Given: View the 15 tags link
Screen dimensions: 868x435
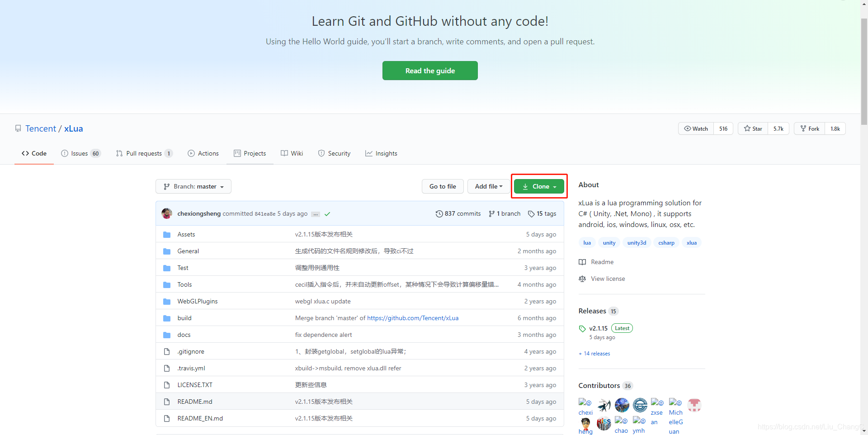Looking at the screenshot, I should point(542,213).
